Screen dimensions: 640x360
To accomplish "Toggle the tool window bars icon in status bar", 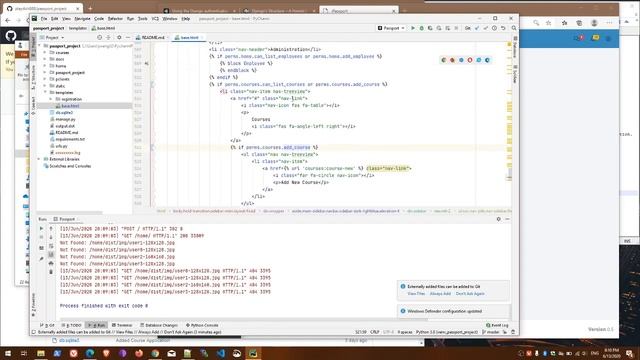I will click(33, 332).
